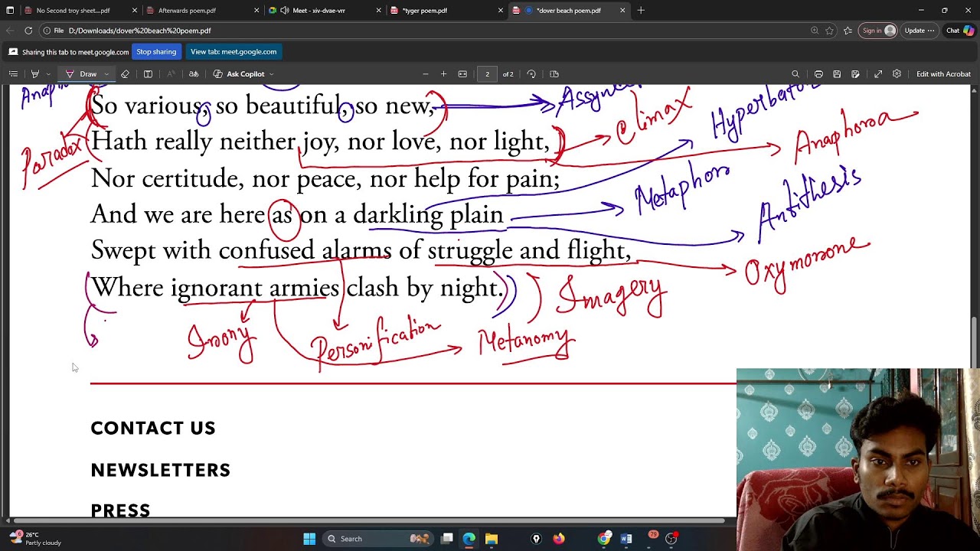The width and height of the screenshot is (980, 551).
Task: Open PDF viewer settings gear
Action: pos(897,74)
